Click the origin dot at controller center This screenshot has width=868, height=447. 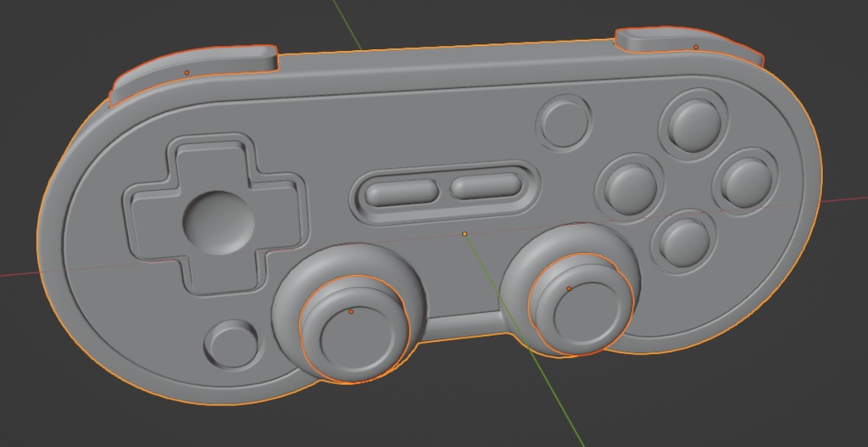point(465,234)
